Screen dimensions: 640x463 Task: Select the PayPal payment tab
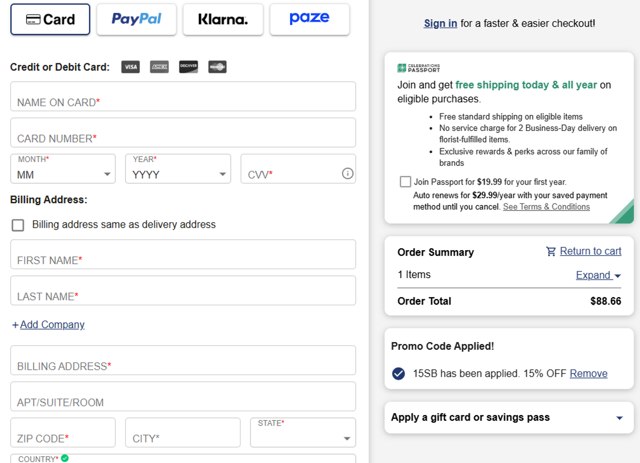click(x=137, y=19)
